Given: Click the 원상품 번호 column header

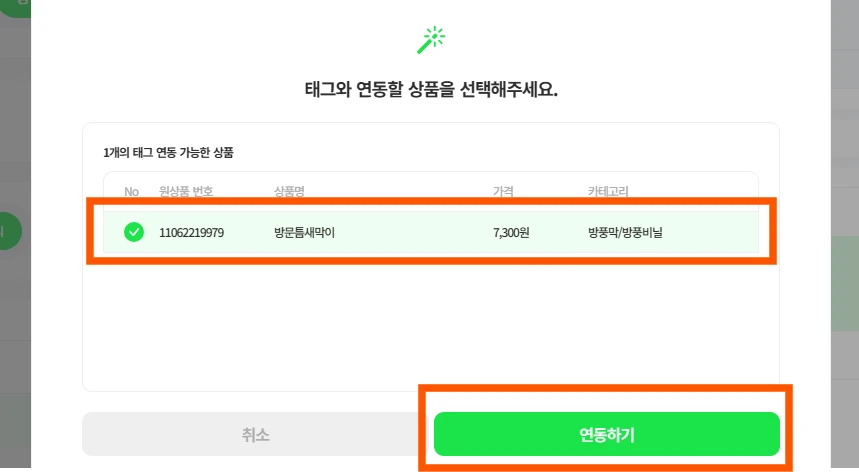Looking at the screenshot, I should pos(186,191).
